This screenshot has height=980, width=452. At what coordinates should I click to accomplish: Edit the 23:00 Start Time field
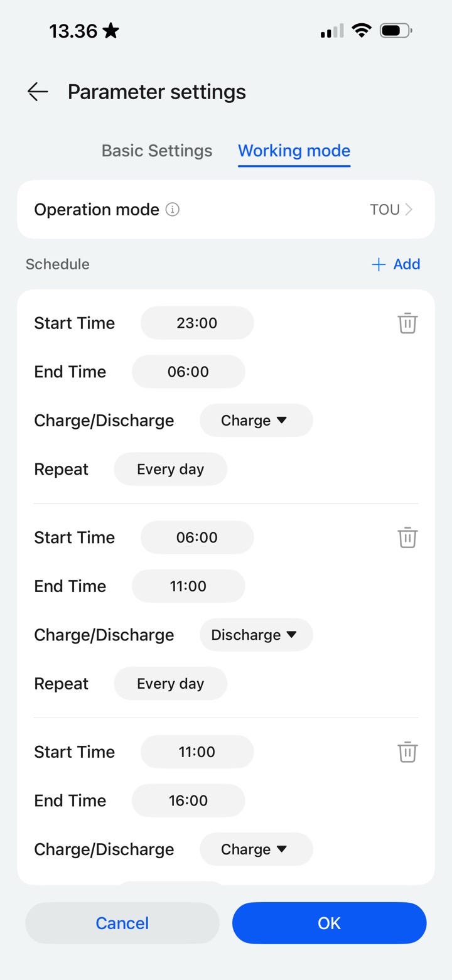click(196, 323)
